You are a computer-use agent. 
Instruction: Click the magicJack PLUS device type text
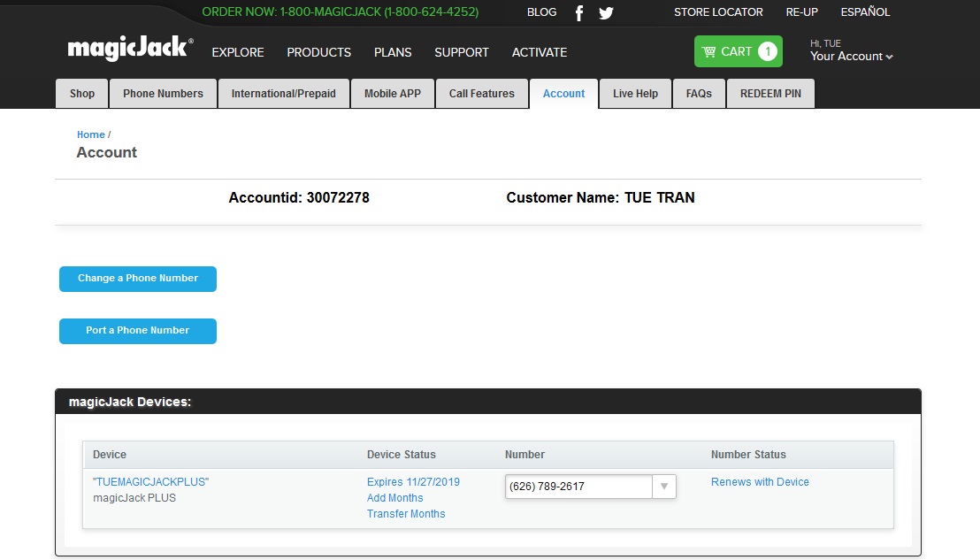click(134, 498)
